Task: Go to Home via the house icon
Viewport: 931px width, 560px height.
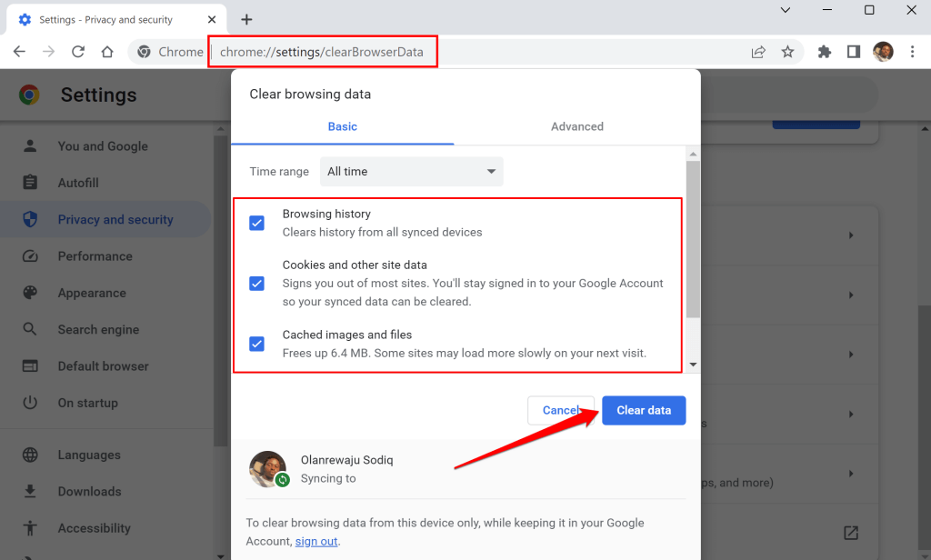Action: coord(107,52)
